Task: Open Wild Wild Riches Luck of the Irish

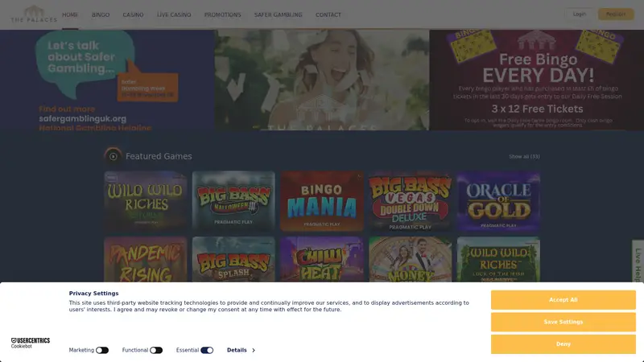Action: click(x=498, y=259)
